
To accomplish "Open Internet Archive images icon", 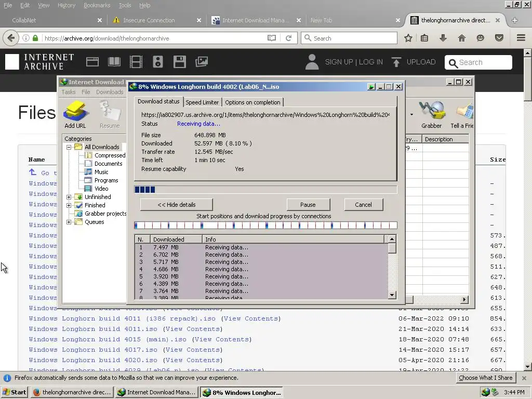I will (x=202, y=62).
